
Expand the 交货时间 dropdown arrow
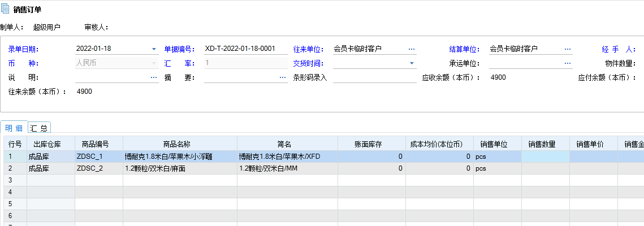click(x=412, y=64)
